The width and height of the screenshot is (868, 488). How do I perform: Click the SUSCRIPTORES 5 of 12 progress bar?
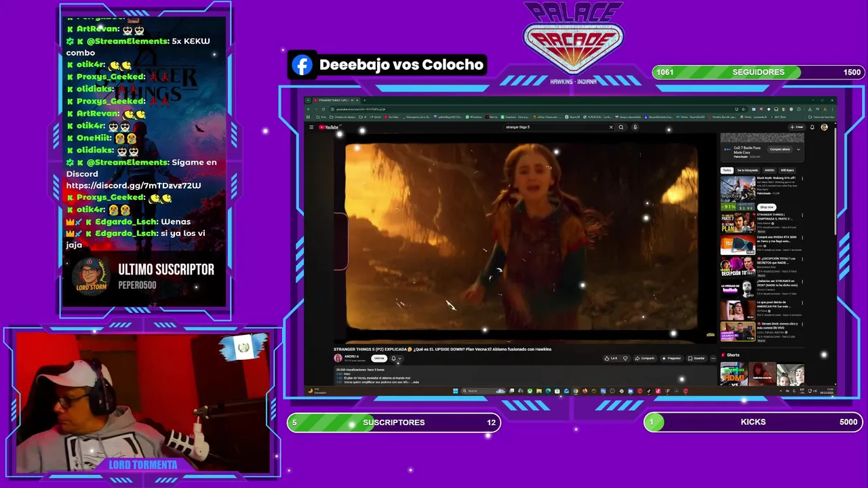tap(394, 422)
